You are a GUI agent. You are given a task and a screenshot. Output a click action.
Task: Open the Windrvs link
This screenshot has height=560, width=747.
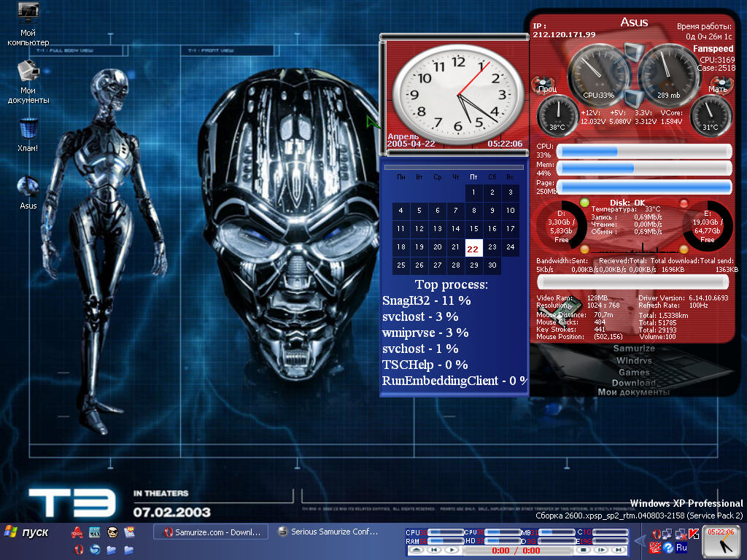click(x=634, y=361)
